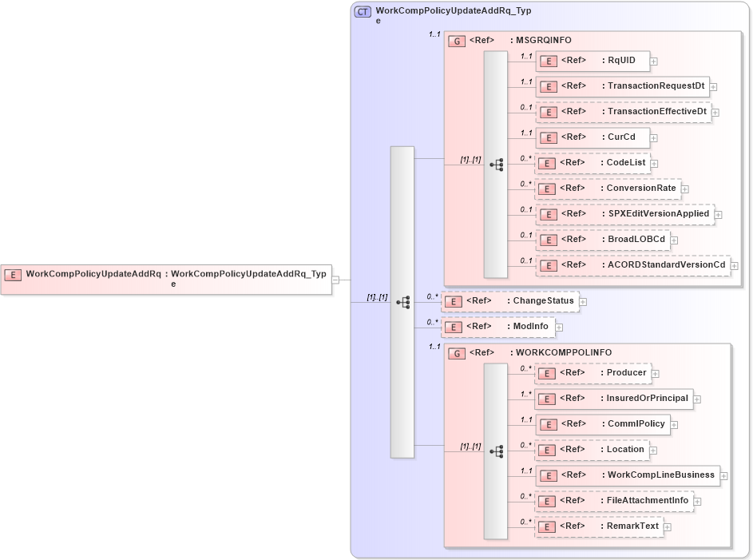The height and width of the screenshot is (560, 753).
Task: Expand the WorkCompLineBusiness element details
Action: 724,475
